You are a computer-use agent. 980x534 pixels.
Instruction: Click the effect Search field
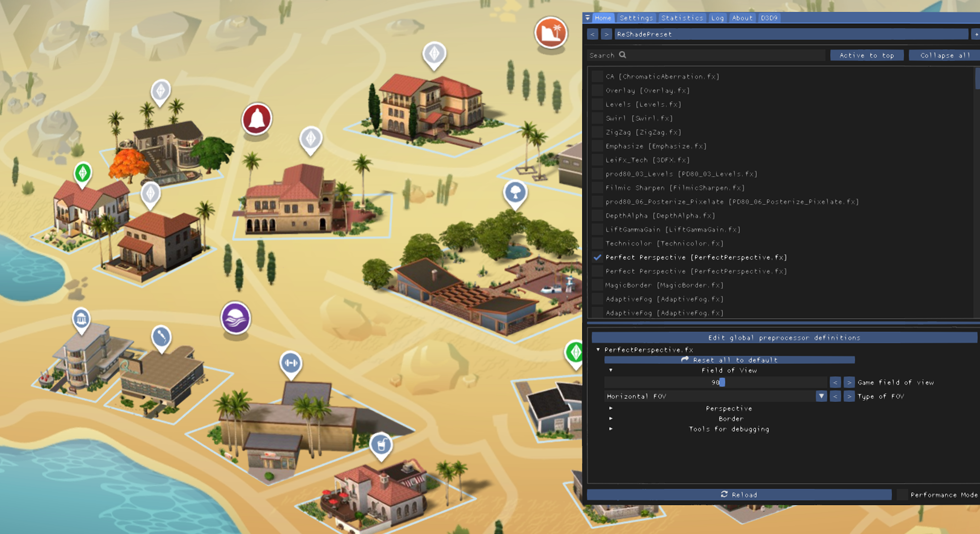click(706, 55)
